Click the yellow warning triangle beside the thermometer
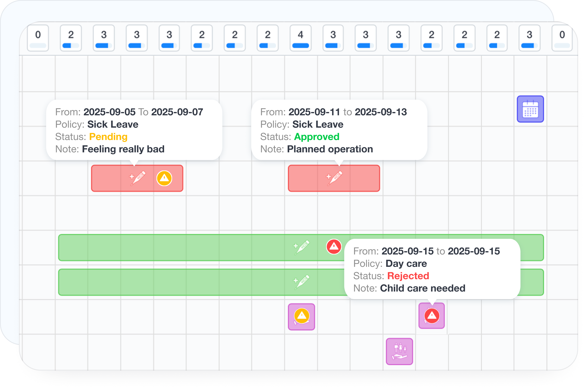 164,178
